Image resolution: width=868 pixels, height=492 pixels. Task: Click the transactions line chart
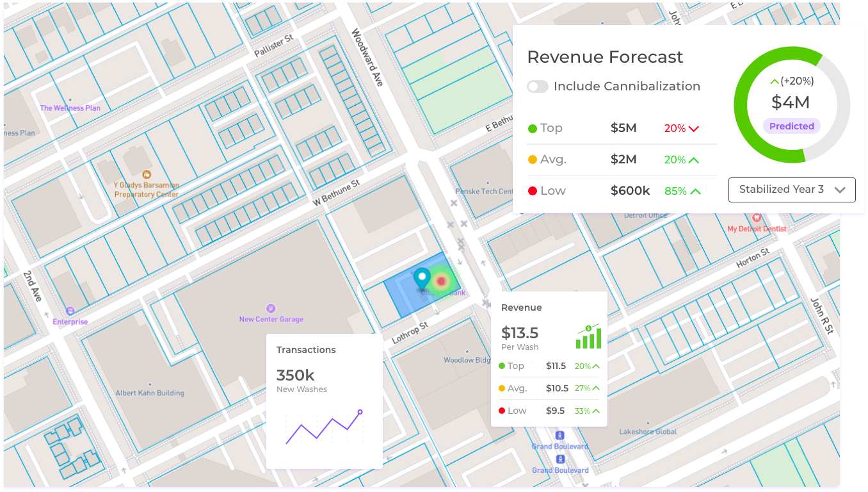pyautogui.click(x=324, y=427)
